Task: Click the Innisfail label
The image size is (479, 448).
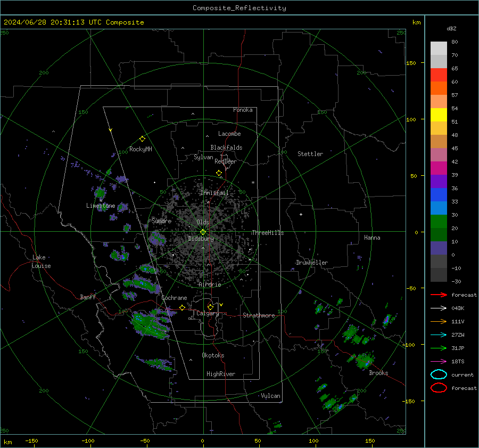Action: click(214, 193)
